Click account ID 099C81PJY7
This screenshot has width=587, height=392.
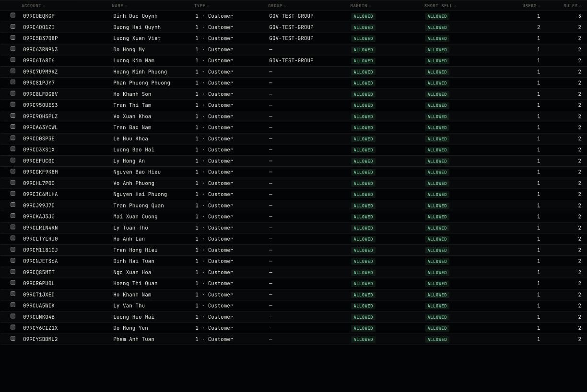pyautogui.click(x=39, y=83)
